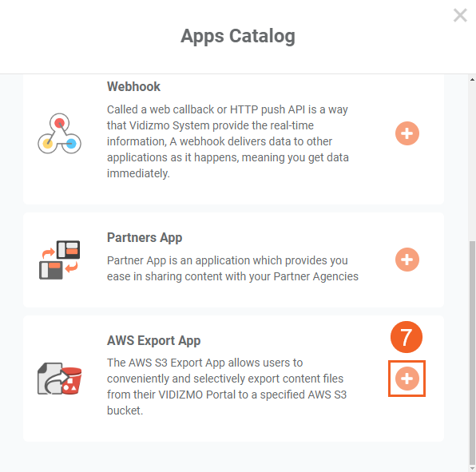This screenshot has width=476, height=472.
Task: Click the scrollbar down arrow
Action: tap(472, 468)
